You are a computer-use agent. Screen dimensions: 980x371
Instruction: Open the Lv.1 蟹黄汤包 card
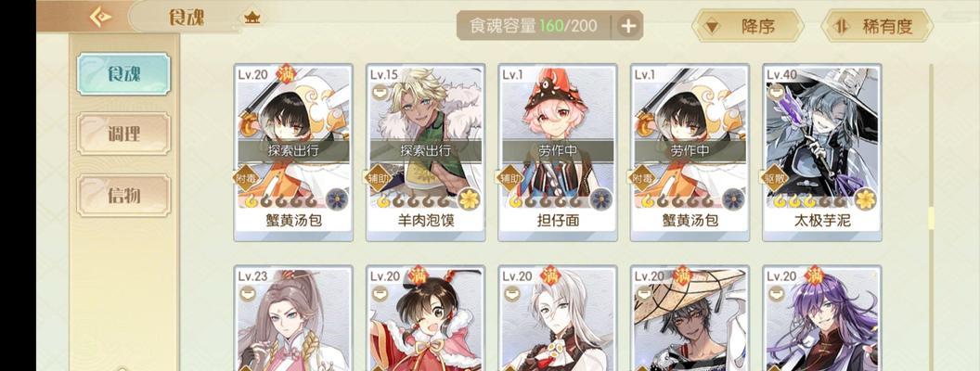pos(690,152)
